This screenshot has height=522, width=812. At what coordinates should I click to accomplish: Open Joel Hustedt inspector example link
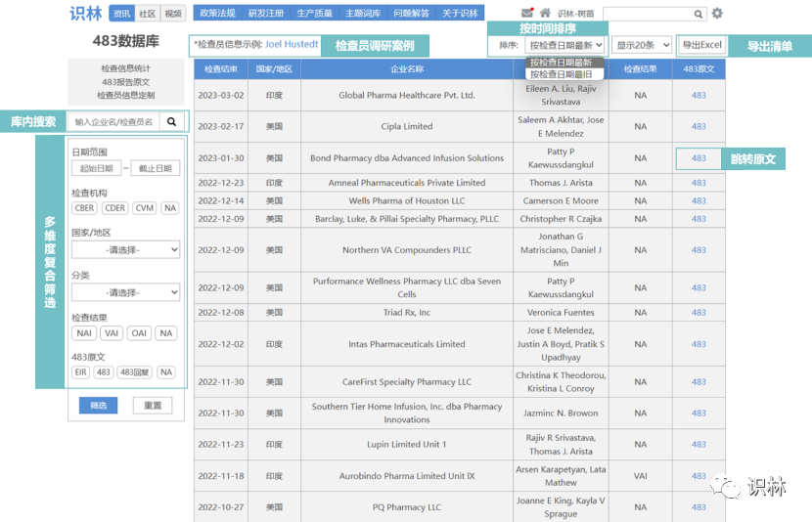click(292, 45)
